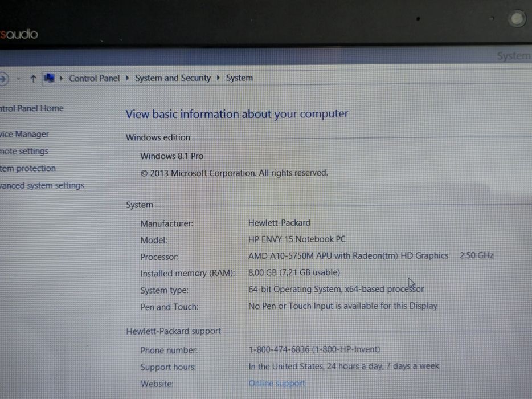This screenshot has width=532, height=399.
Task: Open the Control Panel breadcrumb
Action: click(95, 78)
